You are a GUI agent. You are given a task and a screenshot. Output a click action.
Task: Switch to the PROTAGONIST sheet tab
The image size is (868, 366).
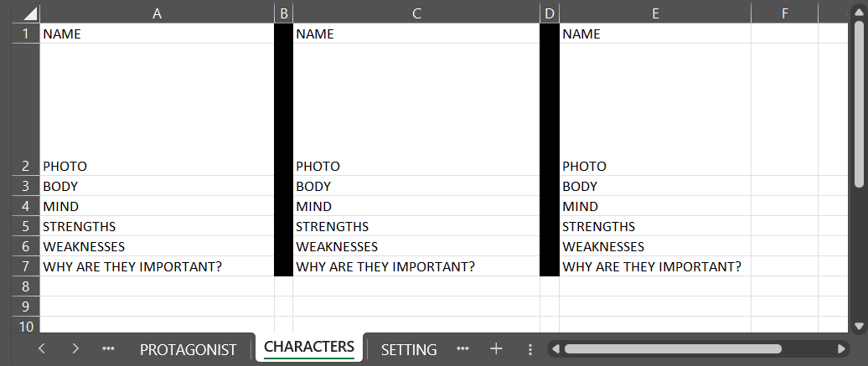tap(189, 349)
